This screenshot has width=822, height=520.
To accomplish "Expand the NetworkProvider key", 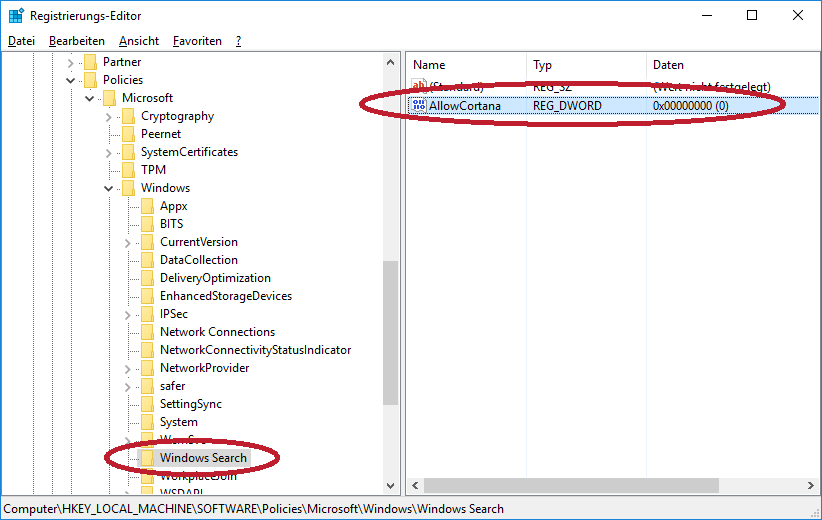I will tap(127, 369).
